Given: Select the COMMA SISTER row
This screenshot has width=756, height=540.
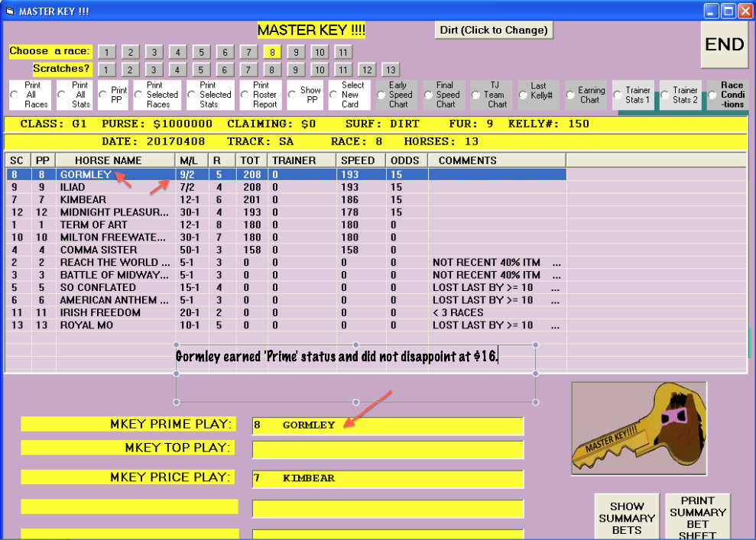Looking at the screenshot, I should click(x=286, y=250).
